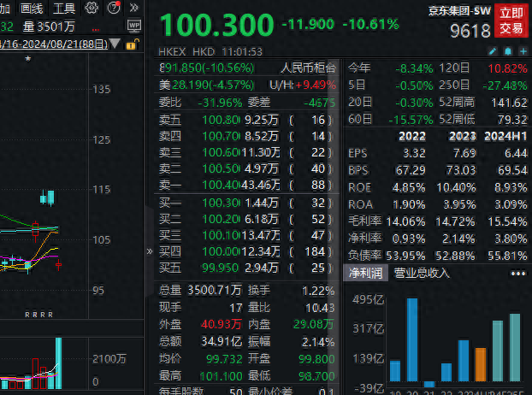
Task: Click the 52周高 value 141.62
Action: (x=509, y=103)
